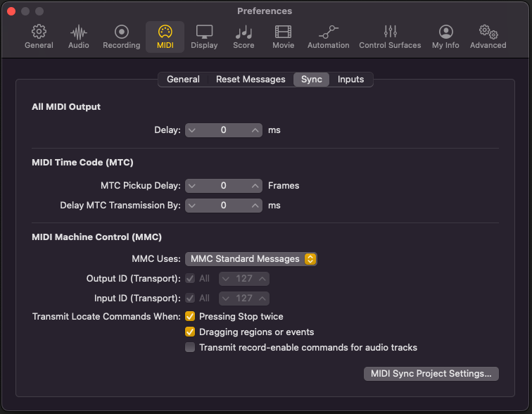Uncheck Dragging regions or events
532x414 pixels.
[x=190, y=332]
